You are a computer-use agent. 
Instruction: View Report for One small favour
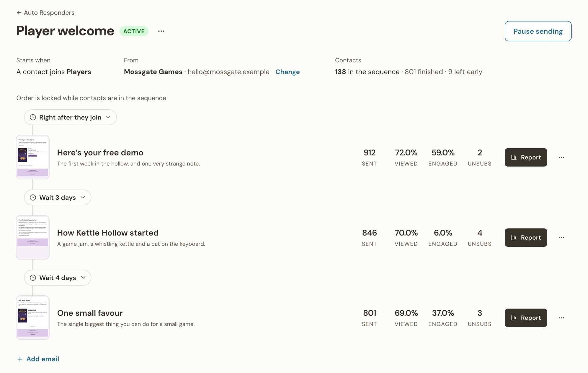coord(526,318)
